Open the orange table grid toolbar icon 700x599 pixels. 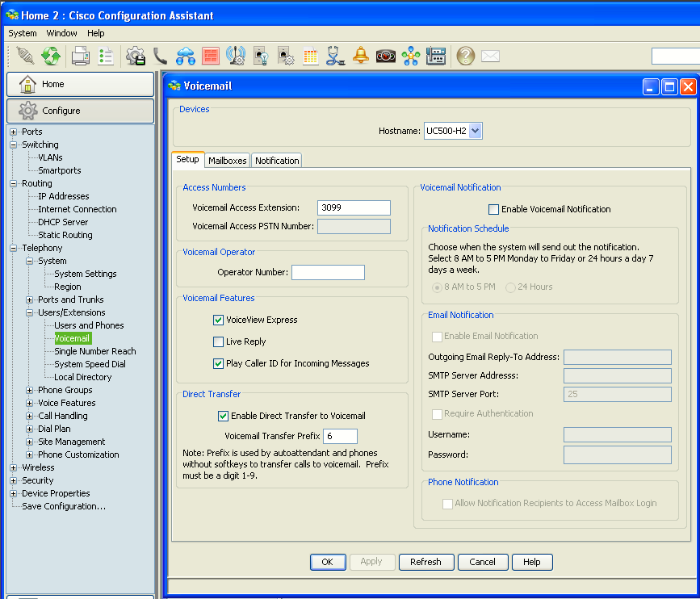(x=310, y=57)
